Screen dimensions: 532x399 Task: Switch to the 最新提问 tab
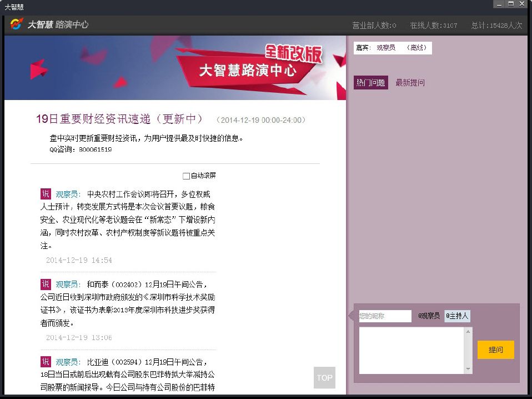click(410, 82)
